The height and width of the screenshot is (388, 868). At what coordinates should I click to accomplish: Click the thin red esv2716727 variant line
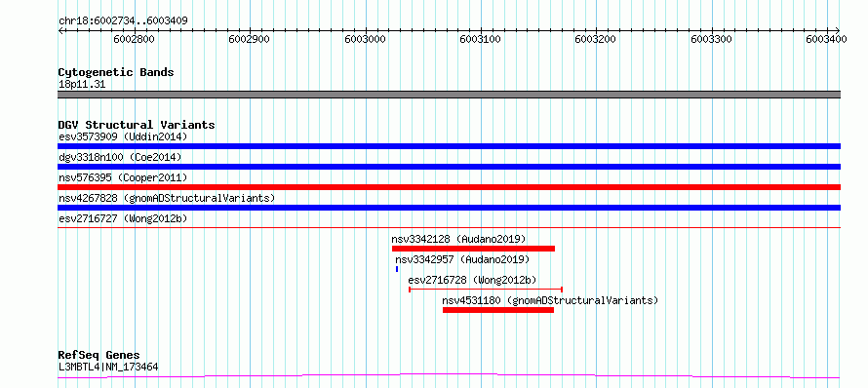click(449, 227)
